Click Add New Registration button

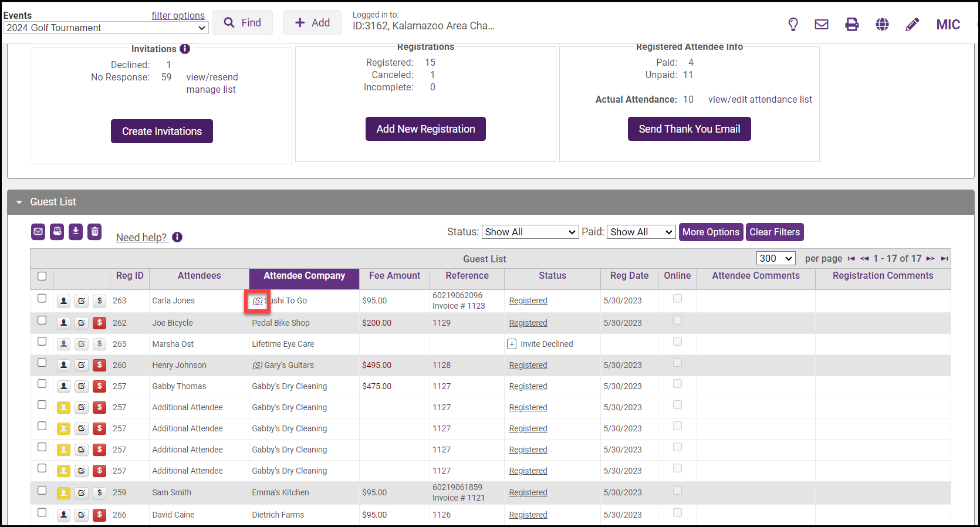point(425,129)
